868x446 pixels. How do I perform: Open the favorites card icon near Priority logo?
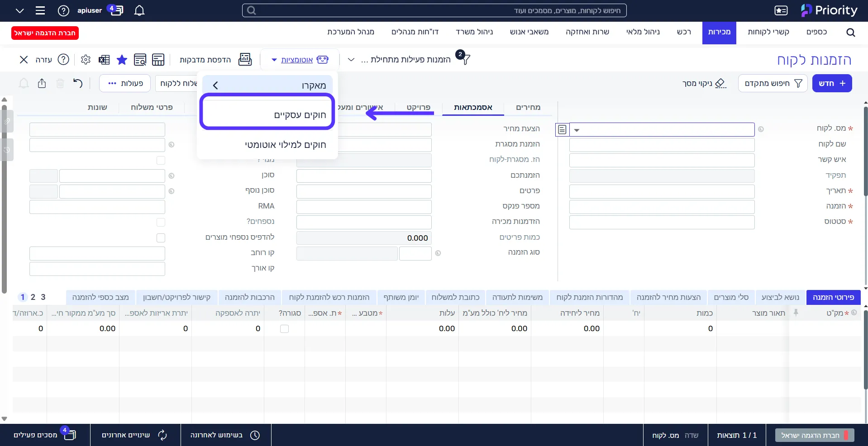pyautogui.click(x=781, y=10)
